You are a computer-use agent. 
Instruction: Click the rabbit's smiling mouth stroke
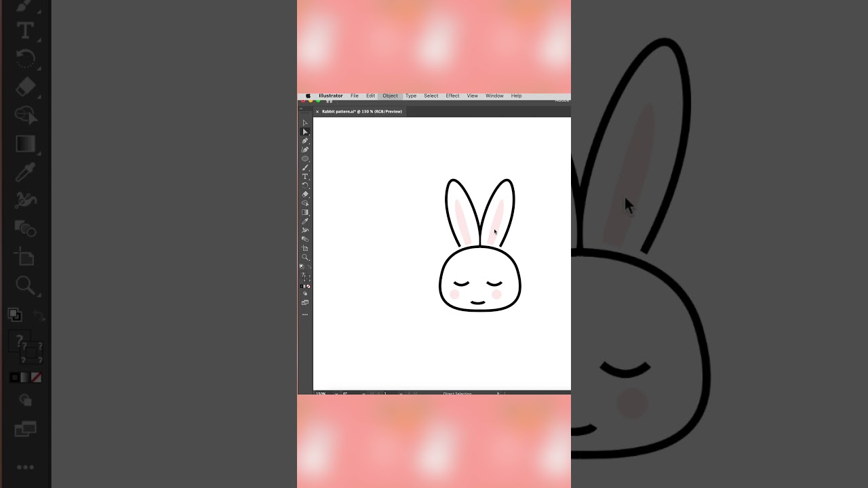coord(478,302)
